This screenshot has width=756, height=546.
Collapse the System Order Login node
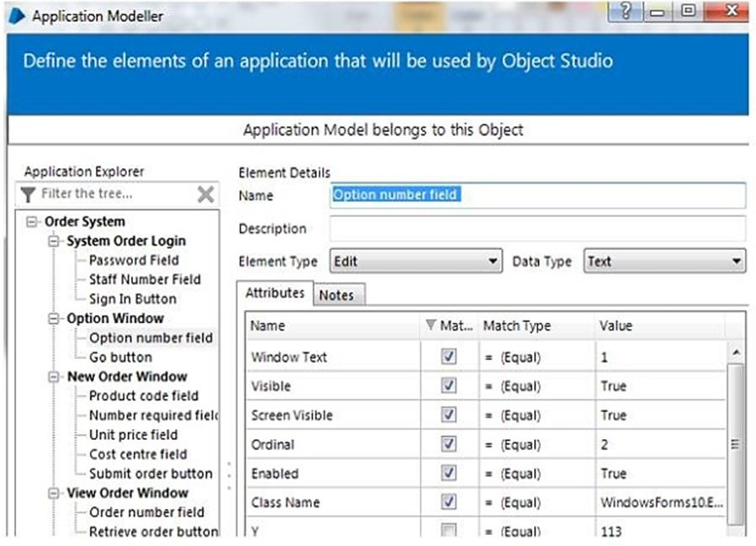56,241
